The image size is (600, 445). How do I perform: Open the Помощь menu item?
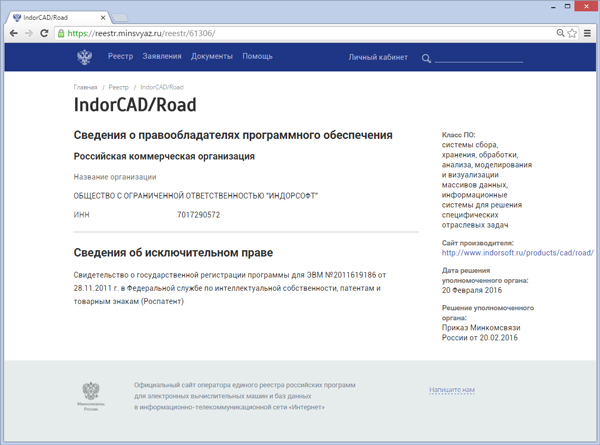257,56
